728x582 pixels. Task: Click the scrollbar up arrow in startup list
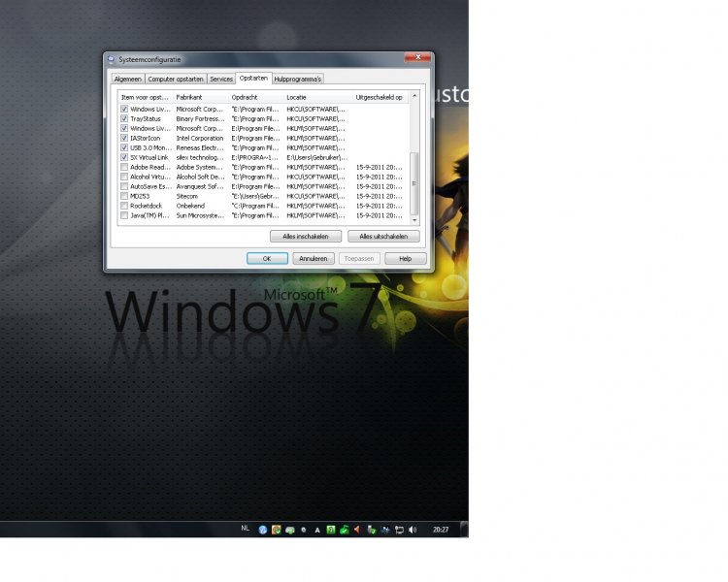pyautogui.click(x=414, y=96)
